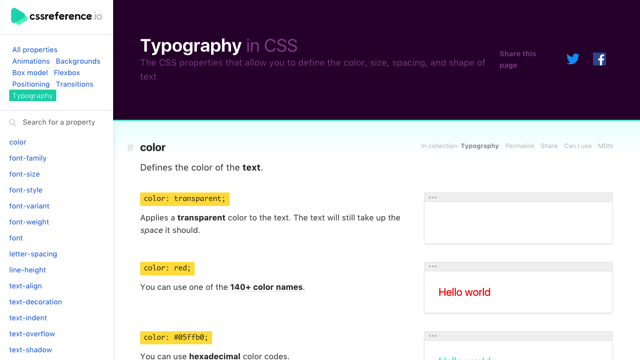
Task: Go to color property in sidebar
Action: (x=18, y=142)
